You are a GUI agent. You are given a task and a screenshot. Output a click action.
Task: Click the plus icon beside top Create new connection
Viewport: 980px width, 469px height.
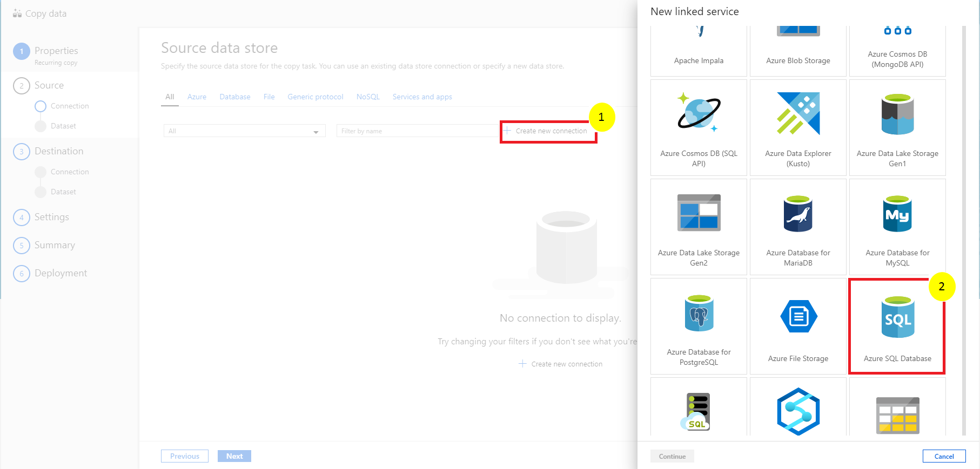(507, 131)
